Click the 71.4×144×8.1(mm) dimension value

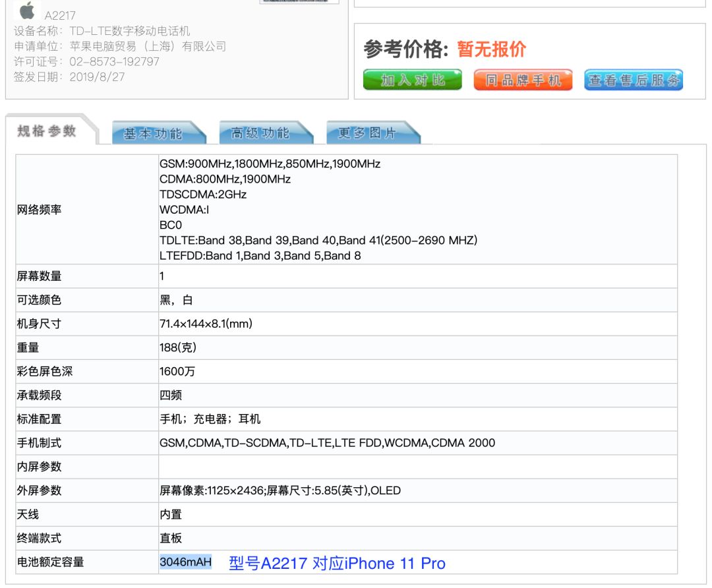pos(206,324)
